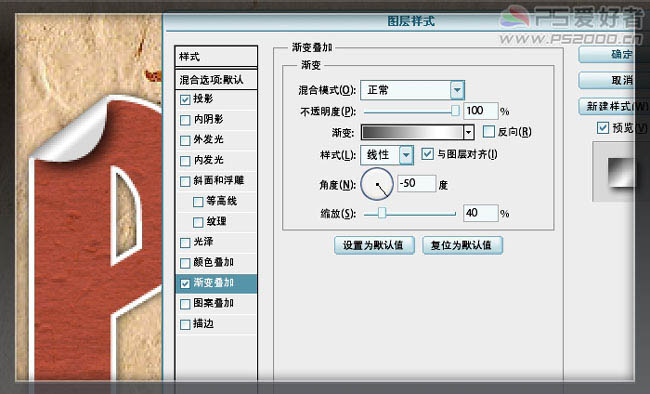Select the 图案叠加 row label
650x394 pixels.
213,303
